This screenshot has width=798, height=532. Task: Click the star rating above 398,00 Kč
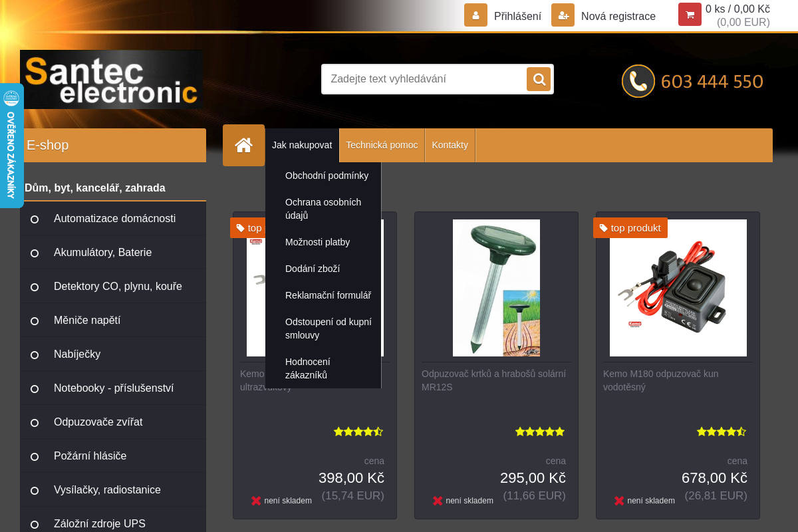point(358,432)
